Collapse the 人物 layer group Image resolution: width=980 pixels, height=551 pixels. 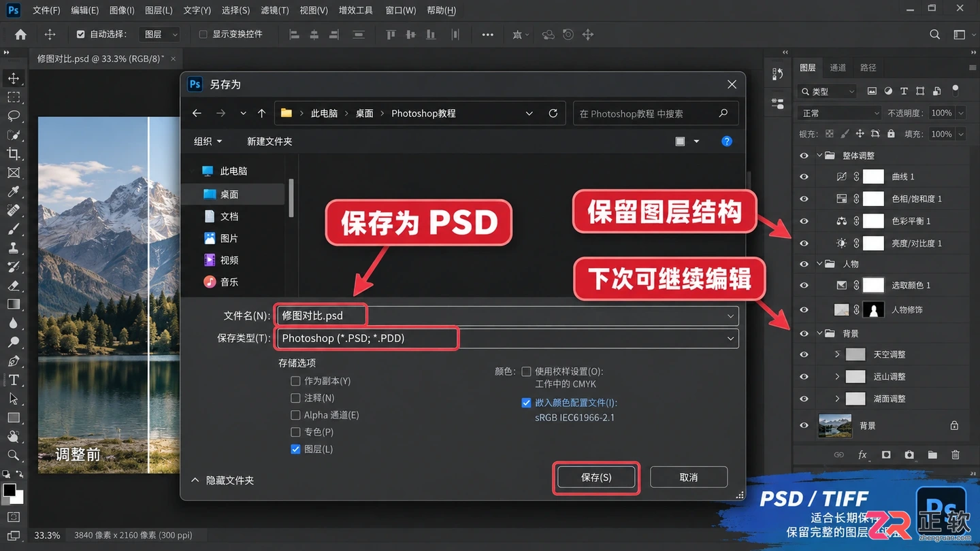[820, 264]
